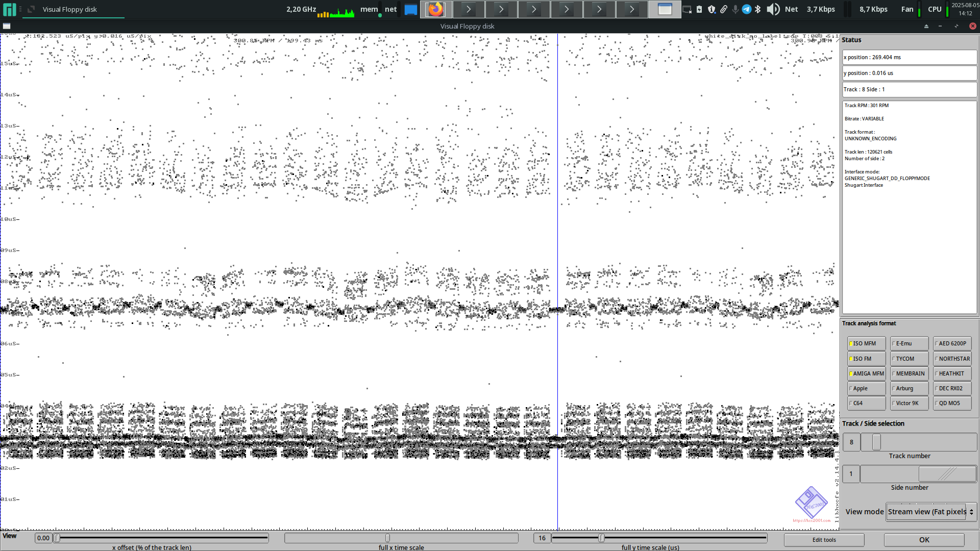Enable the Apple track analysis format

click(x=866, y=388)
